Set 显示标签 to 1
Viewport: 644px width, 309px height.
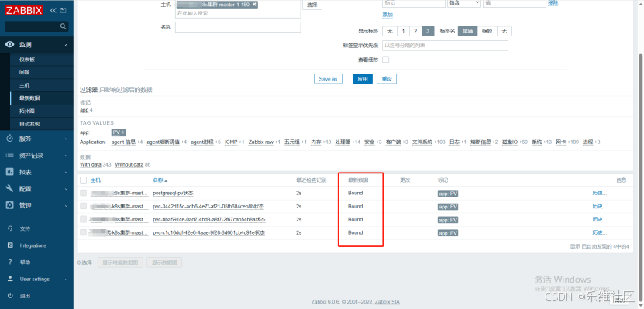[x=403, y=31]
